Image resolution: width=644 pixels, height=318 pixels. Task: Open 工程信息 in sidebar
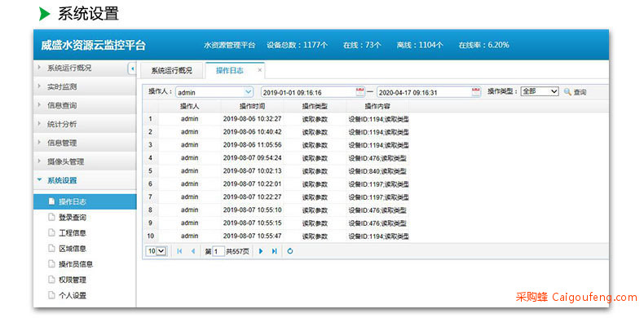tap(73, 233)
